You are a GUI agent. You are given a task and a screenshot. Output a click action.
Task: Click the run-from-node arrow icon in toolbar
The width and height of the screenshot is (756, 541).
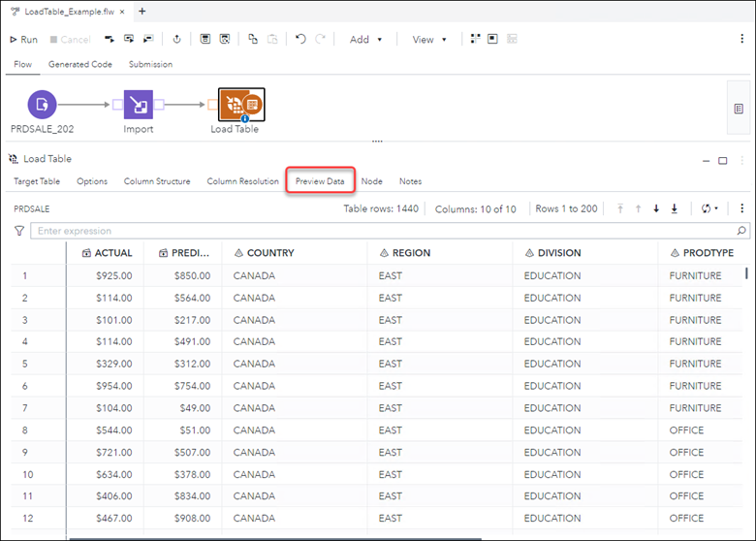[x=110, y=39]
